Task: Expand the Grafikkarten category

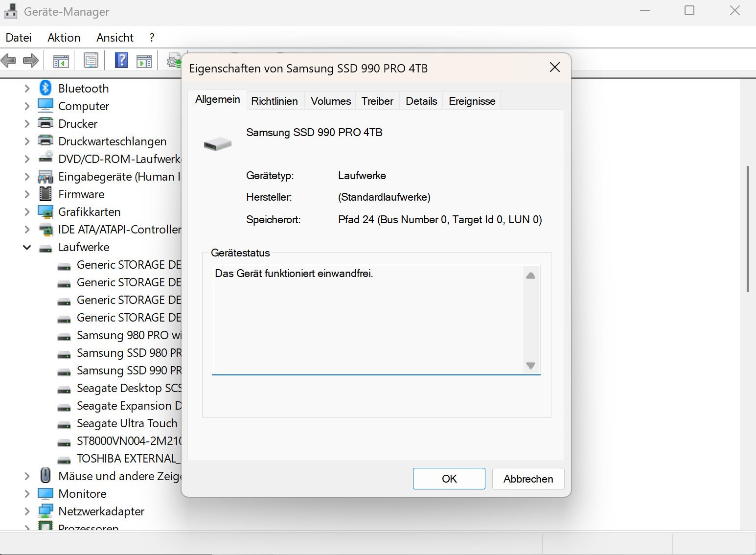Action: (27, 212)
